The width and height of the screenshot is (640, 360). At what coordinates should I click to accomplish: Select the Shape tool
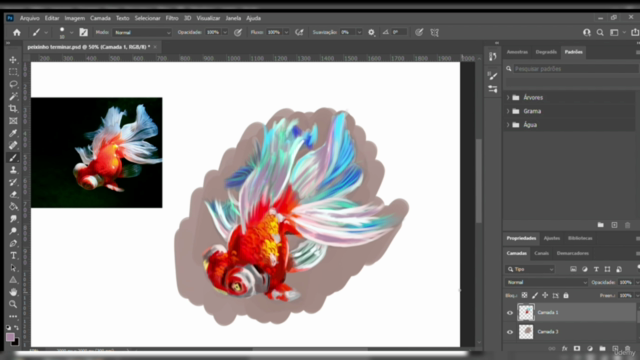13,280
